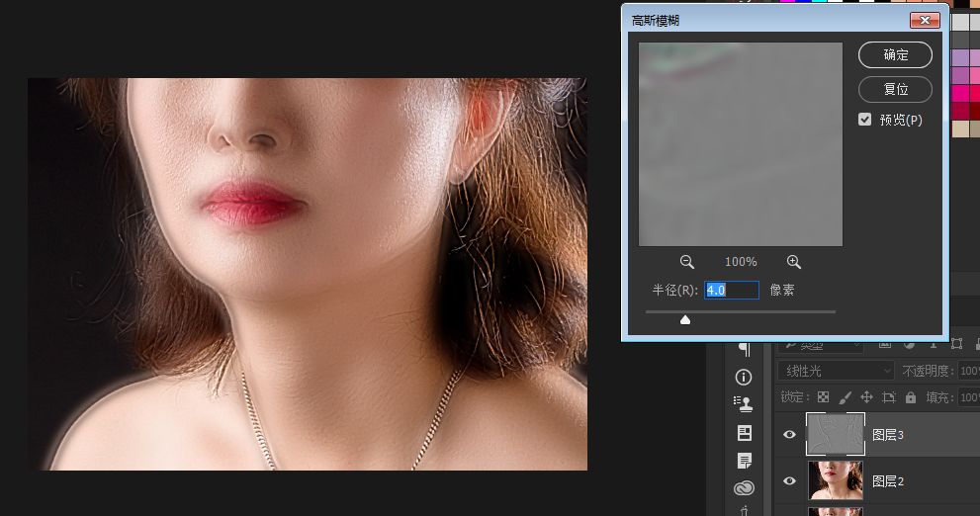Image resolution: width=980 pixels, height=516 pixels.
Task: Close the 高斯模糊 dialog
Action: point(925,21)
